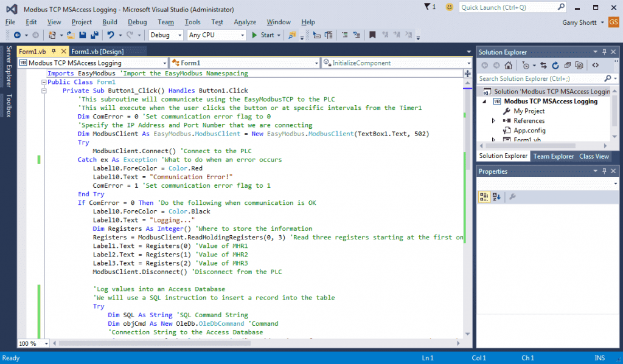Image resolution: width=623 pixels, height=364 pixels.
Task: Switch Properties to Categorized view
Action: point(484,196)
